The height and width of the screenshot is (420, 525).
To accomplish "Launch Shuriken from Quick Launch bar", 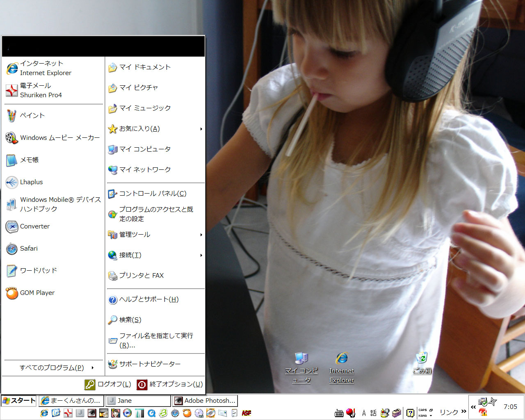I will [x=68, y=413].
